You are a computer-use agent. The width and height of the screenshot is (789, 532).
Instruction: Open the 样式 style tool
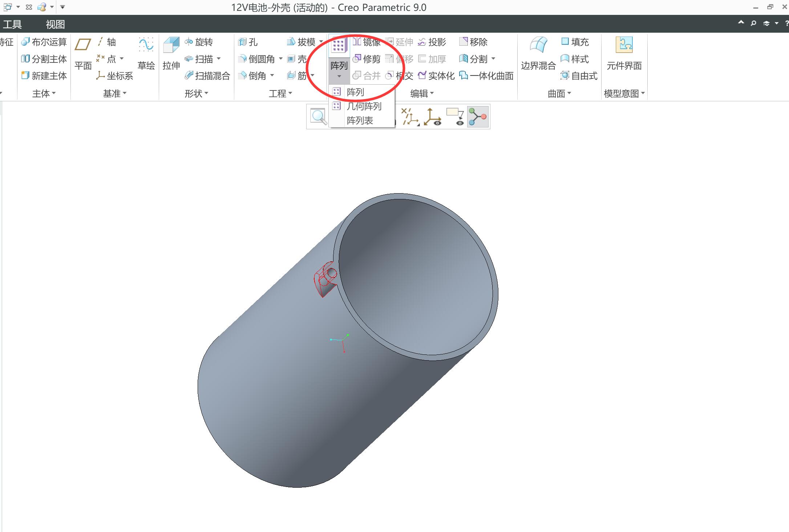(x=575, y=59)
